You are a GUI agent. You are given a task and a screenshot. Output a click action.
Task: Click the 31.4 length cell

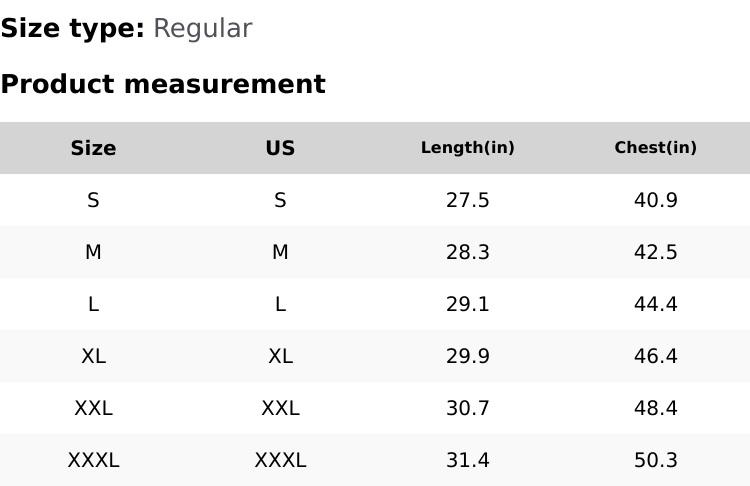pyautogui.click(x=467, y=460)
